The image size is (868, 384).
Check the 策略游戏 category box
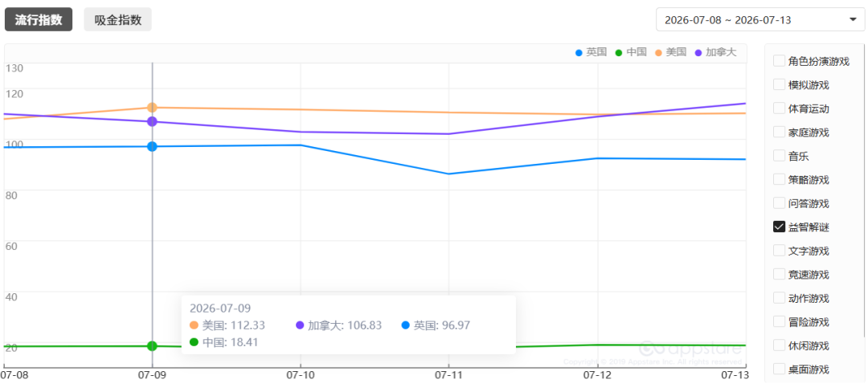click(779, 179)
